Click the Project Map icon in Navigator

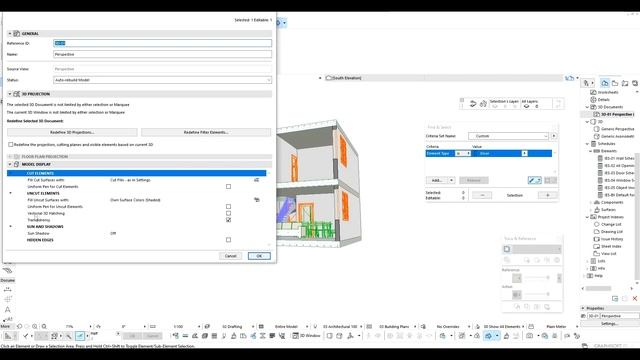(x=605, y=83)
